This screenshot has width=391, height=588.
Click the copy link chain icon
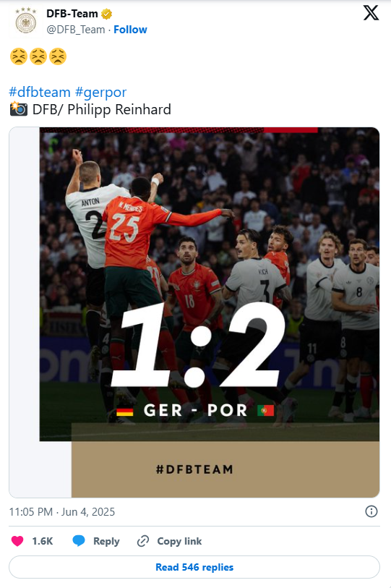click(143, 541)
